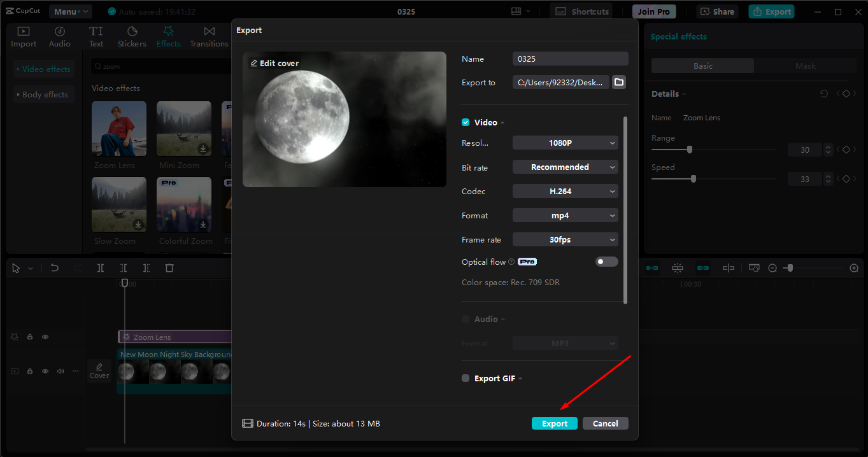Screen dimensions: 868x457
Task: Click the Join Pro button
Action: [653, 11]
